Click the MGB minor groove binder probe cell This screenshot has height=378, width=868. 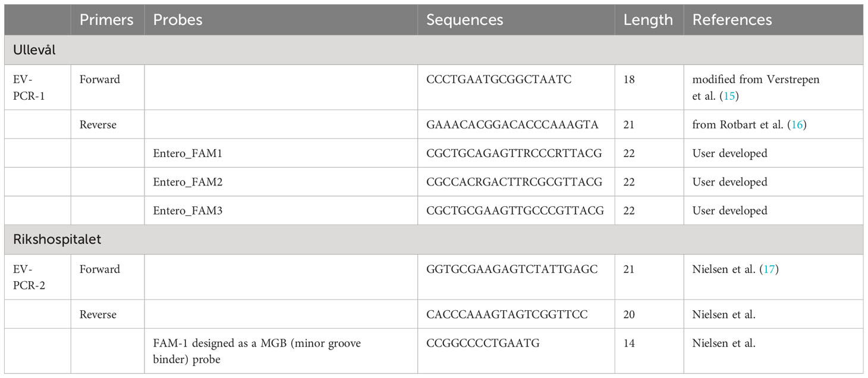point(281,351)
